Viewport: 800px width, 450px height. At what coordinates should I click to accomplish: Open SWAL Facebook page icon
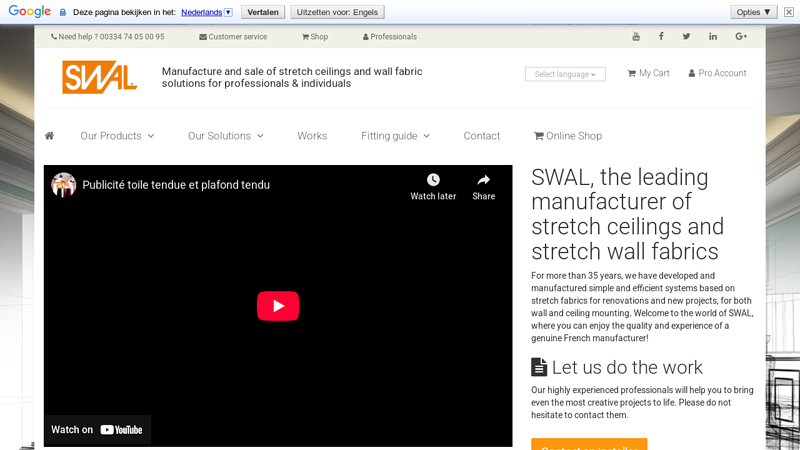pyautogui.click(x=661, y=36)
